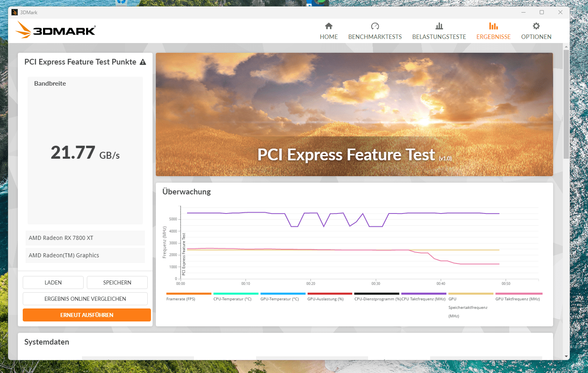Click the scrollbar down arrow
This screenshot has width=588, height=373.
click(566, 356)
